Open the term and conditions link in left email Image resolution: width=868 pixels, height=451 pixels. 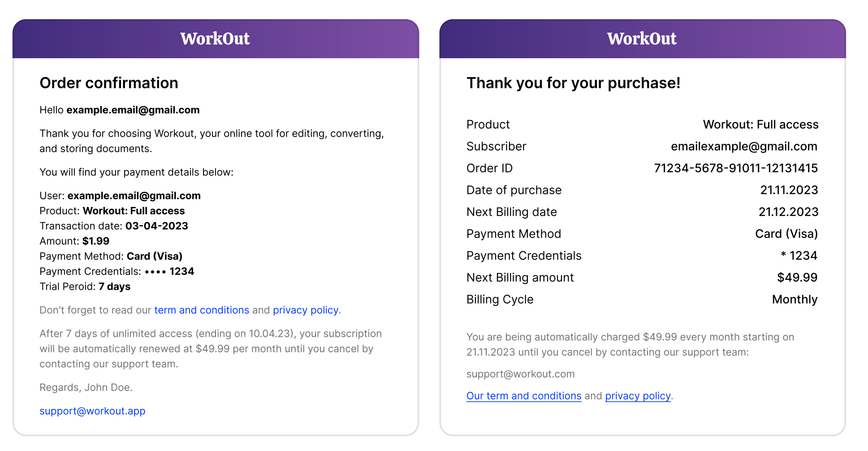pos(201,310)
